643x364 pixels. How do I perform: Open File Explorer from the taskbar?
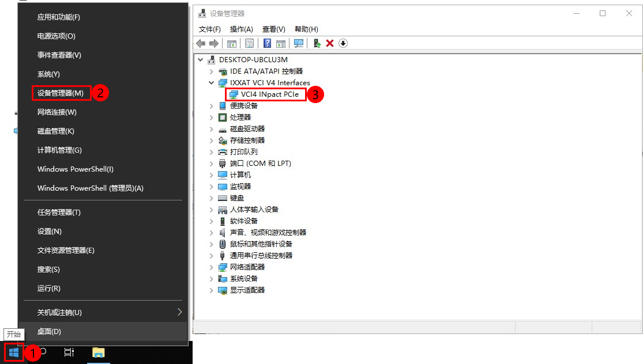pos(98,352)
